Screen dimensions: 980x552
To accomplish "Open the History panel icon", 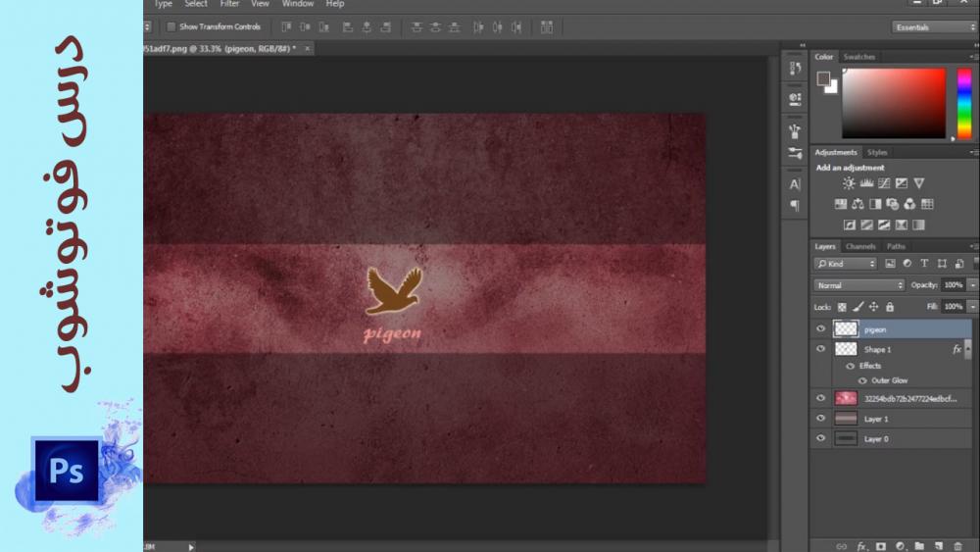I will pyautogui.click(x=795, y=68).
